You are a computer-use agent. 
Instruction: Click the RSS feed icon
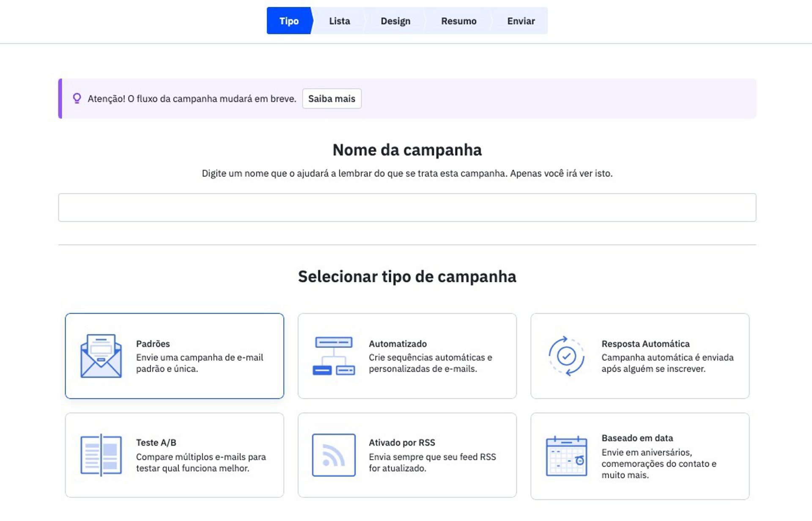pyautogui.click(x=334, y=455)
